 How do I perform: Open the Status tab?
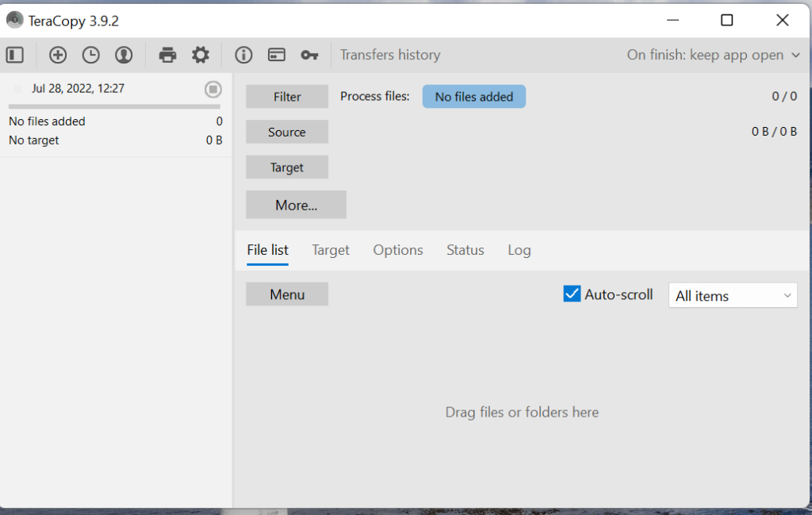(x=465, y=250)
